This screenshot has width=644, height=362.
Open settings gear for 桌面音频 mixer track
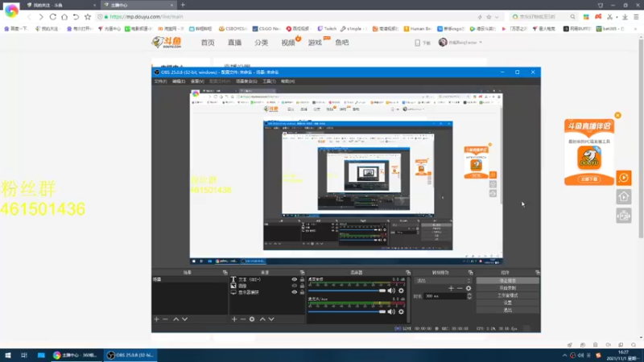point(401,290)
